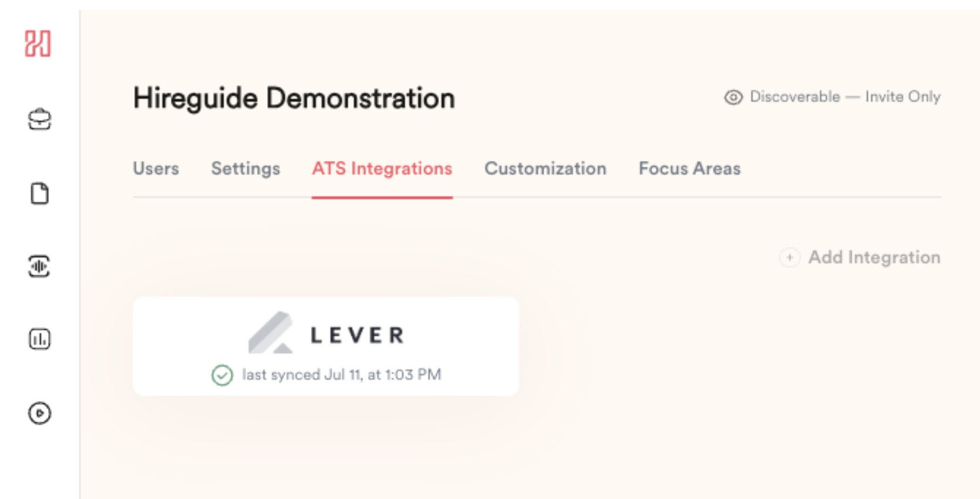Open the Customization tab
The height and width of the screenshot is (499, 980).
click(x=545, y=169)
